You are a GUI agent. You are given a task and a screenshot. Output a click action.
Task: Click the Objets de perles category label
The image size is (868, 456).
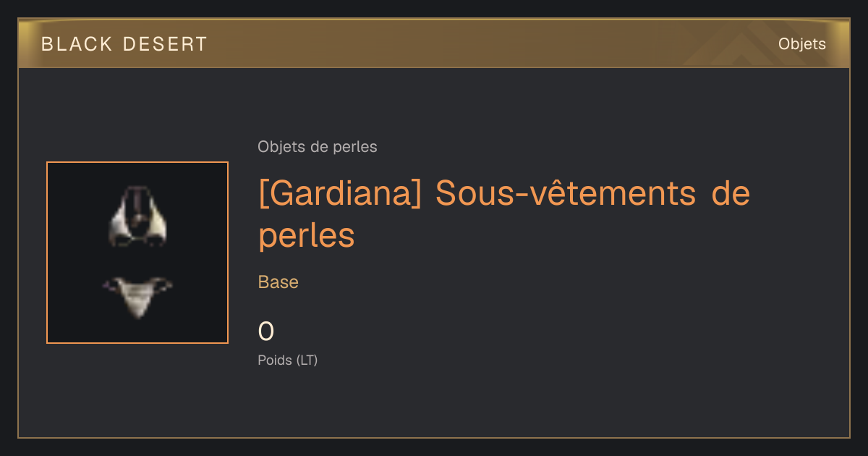coord(318,147)
